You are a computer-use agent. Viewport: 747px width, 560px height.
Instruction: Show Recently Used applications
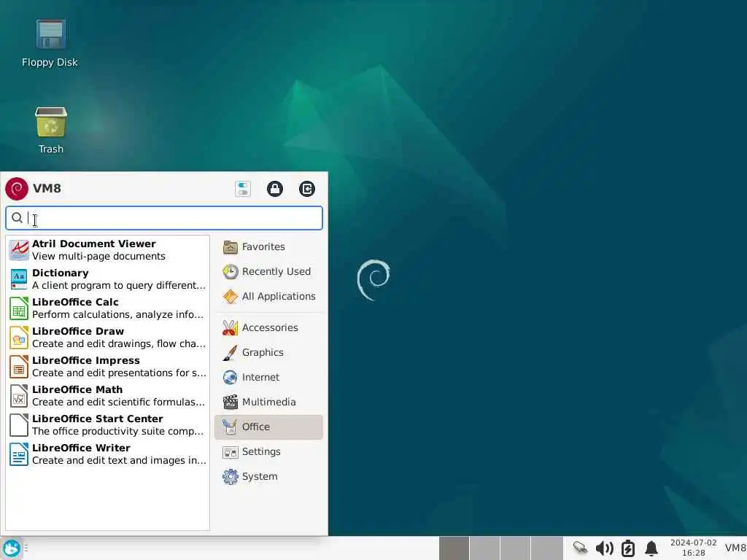(x=268, y=271)
